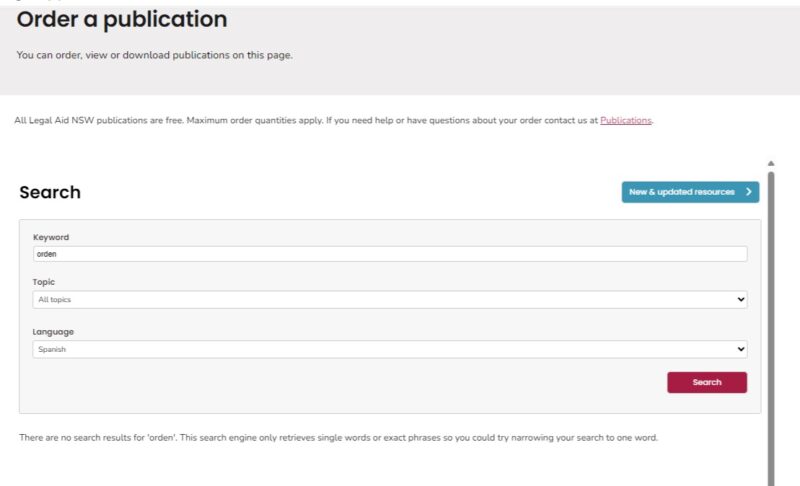Open the Topic dropdown showing All topics
Viewport: 800px width, 486px height.
point(389,300)
